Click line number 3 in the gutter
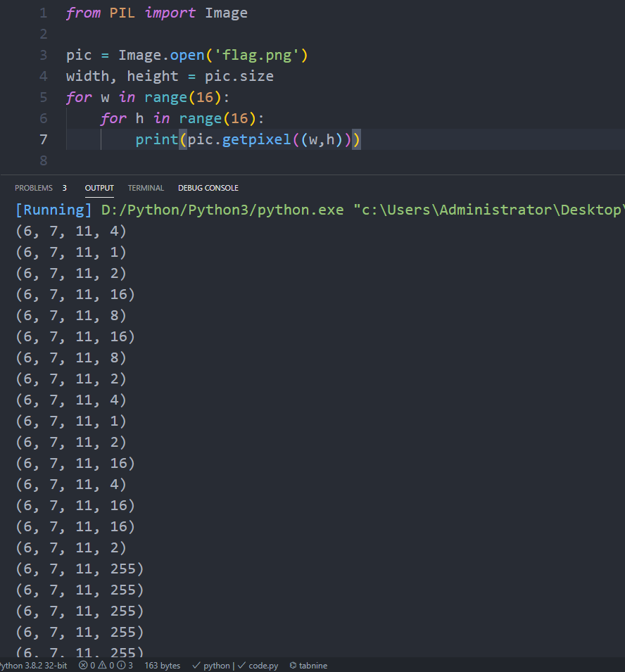Screen dimensions: 625x672 click(x=44, y=55)
